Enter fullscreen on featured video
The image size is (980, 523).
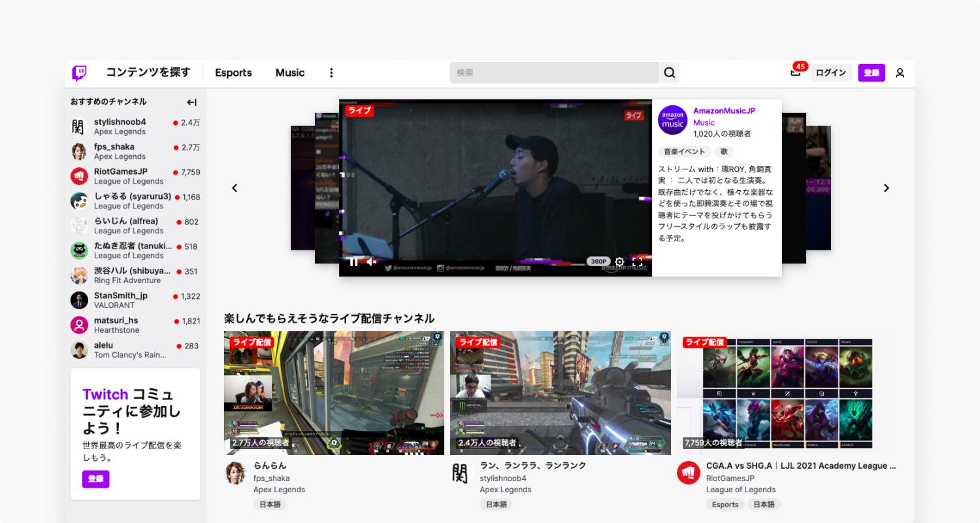(638, 261)
